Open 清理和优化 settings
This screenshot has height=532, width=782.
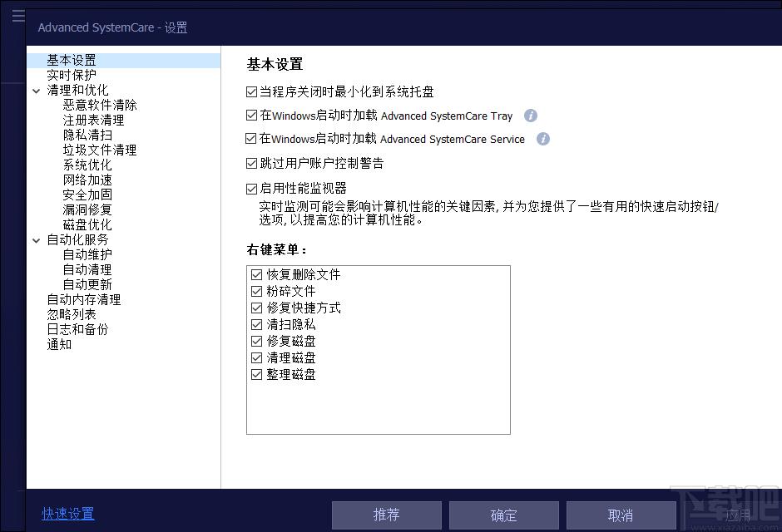(77, 90)
